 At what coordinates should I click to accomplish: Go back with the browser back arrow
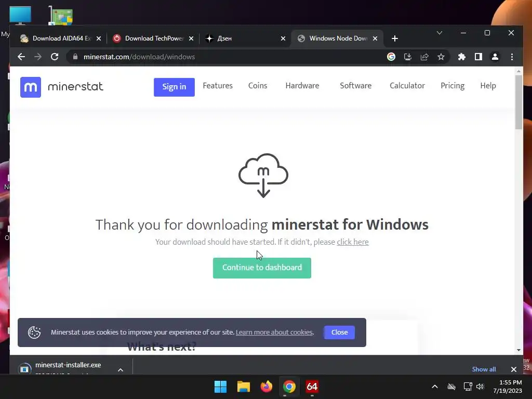(x=21, y=57)
